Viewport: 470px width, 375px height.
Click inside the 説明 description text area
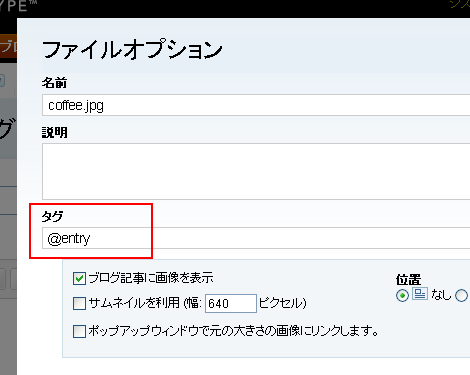(x=256, y=171)
